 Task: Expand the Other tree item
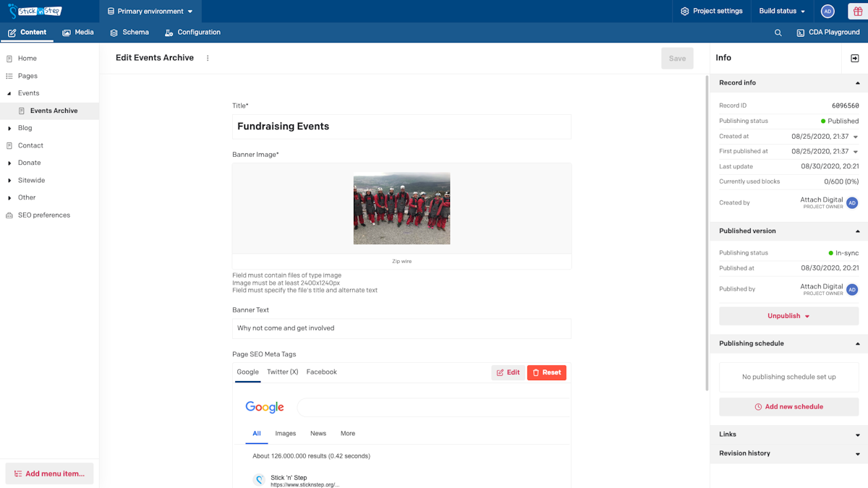pyautogui.click(x=9, y=197)
